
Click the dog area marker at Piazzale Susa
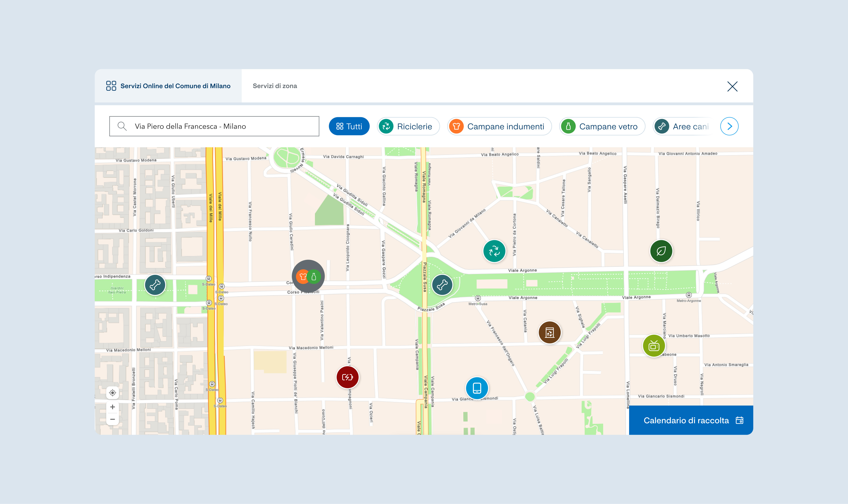442,285
